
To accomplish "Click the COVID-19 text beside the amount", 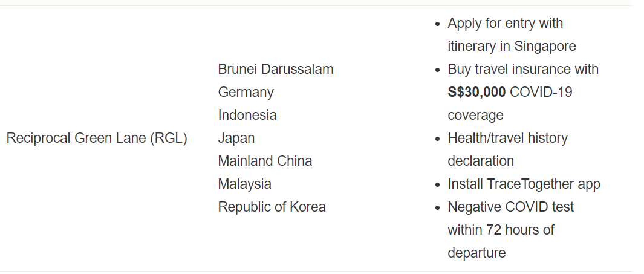I will point(541,93).
